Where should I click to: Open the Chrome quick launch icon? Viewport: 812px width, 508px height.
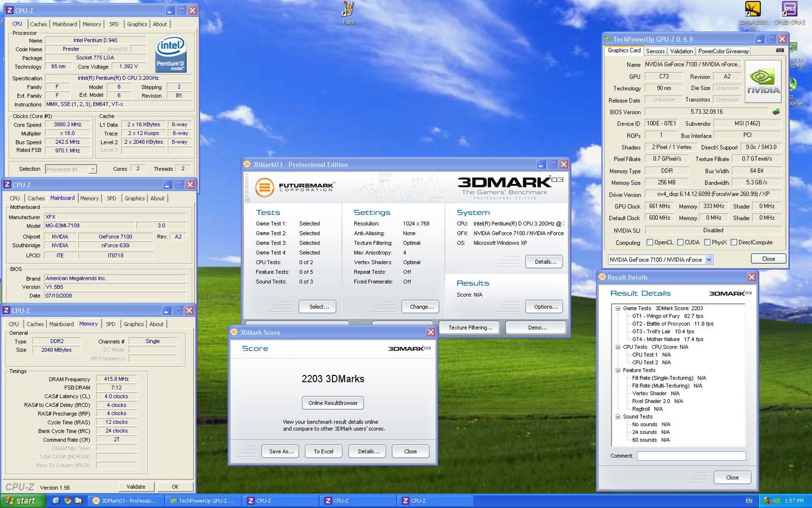coord(67,501)
